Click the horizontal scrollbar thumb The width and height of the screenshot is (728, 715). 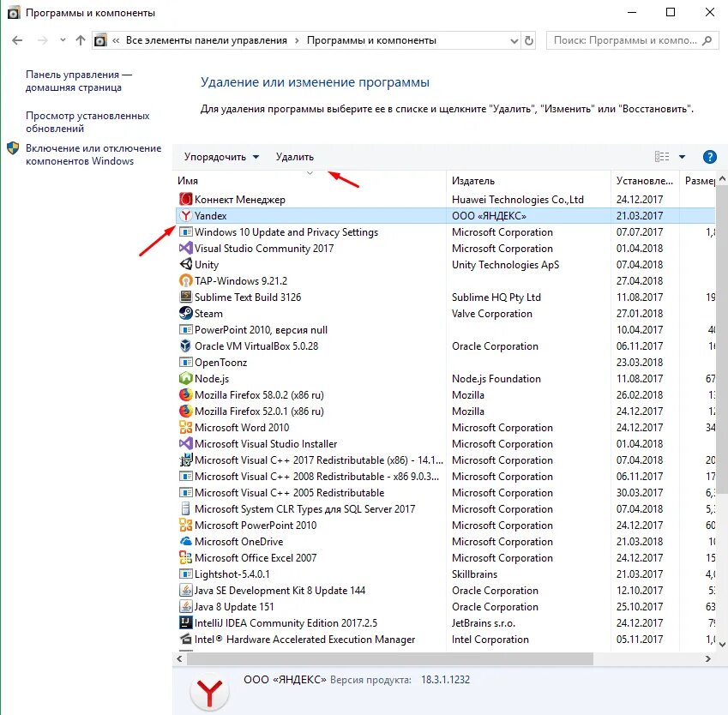tap(389, 658)
